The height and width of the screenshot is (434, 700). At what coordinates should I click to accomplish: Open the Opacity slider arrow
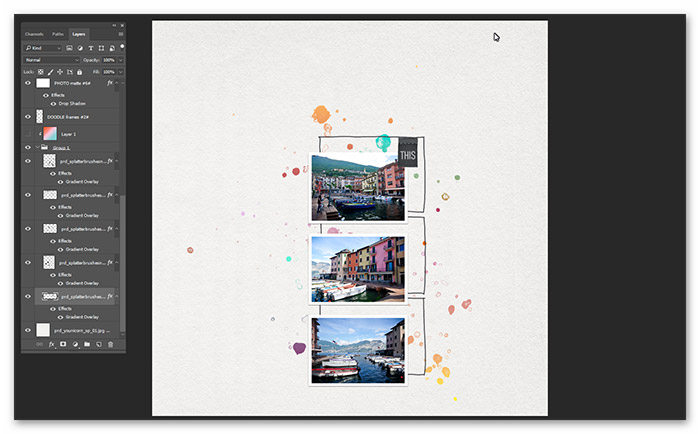click(121, 60)
